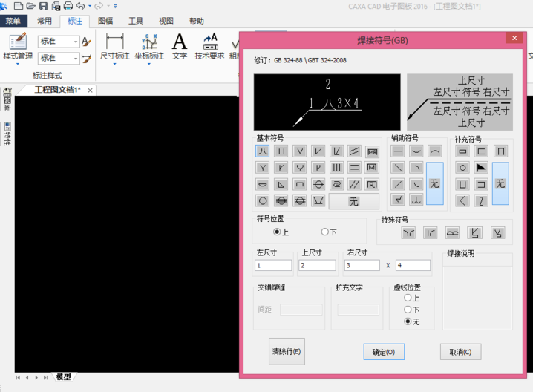Viewport: 533px width, 392px height.
Task: Click the 焊接说明 text area
Action: click(x=477, y=298)
